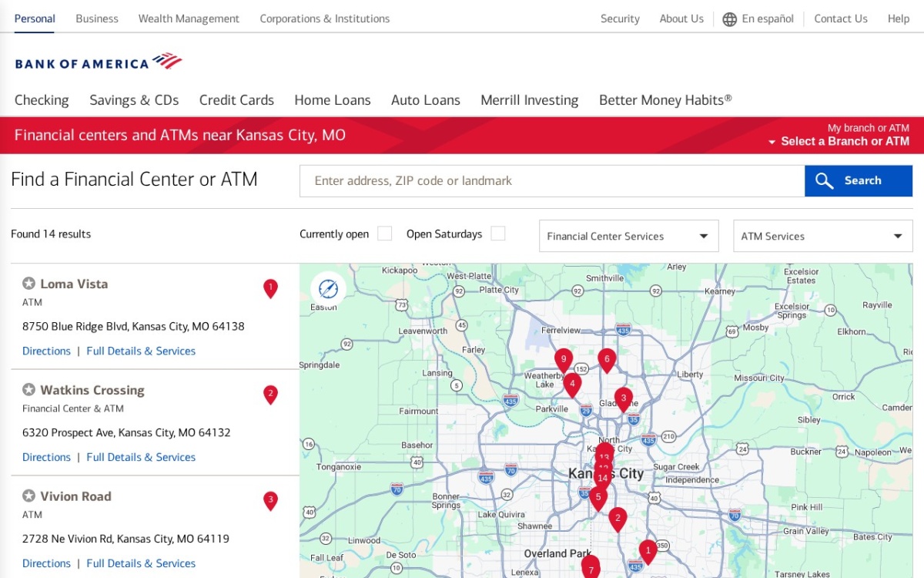Click the compass icon on the map
Image resolution: width=924 pixels, height=578 pixels.
click(328, 289)
